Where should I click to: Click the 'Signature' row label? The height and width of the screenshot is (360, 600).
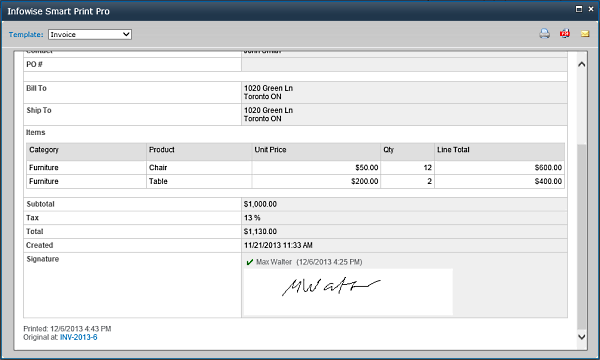[42, 259]
